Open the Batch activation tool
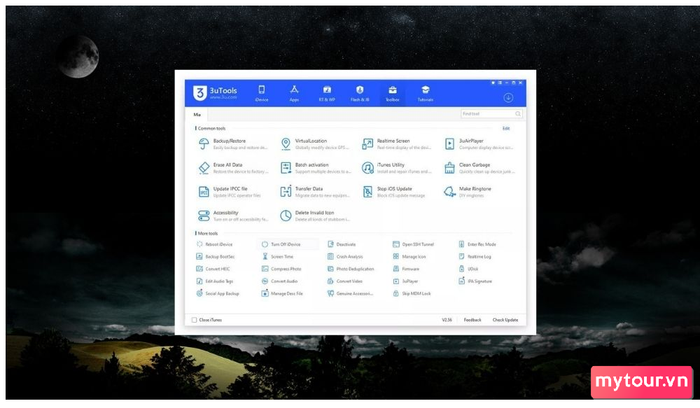 pyautogui.click(x=315, y=168)
